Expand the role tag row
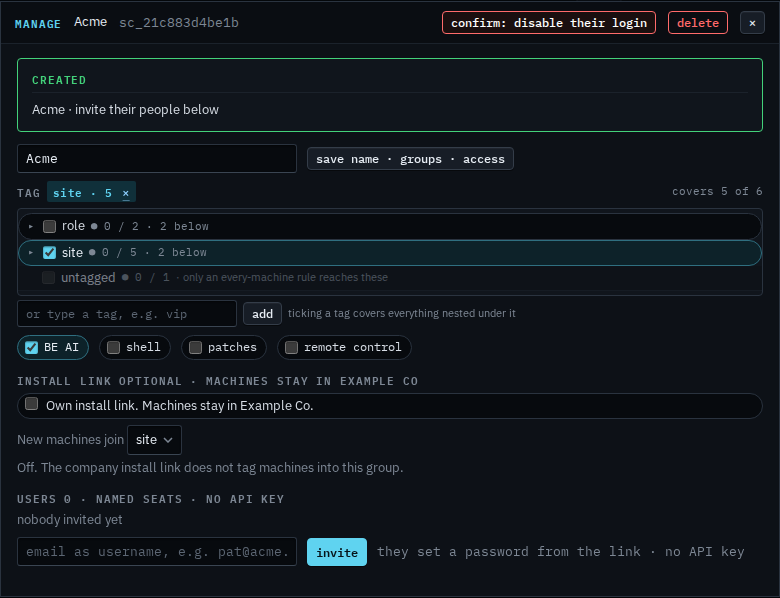The image size is (780, 598). click(x=31, y=226)
